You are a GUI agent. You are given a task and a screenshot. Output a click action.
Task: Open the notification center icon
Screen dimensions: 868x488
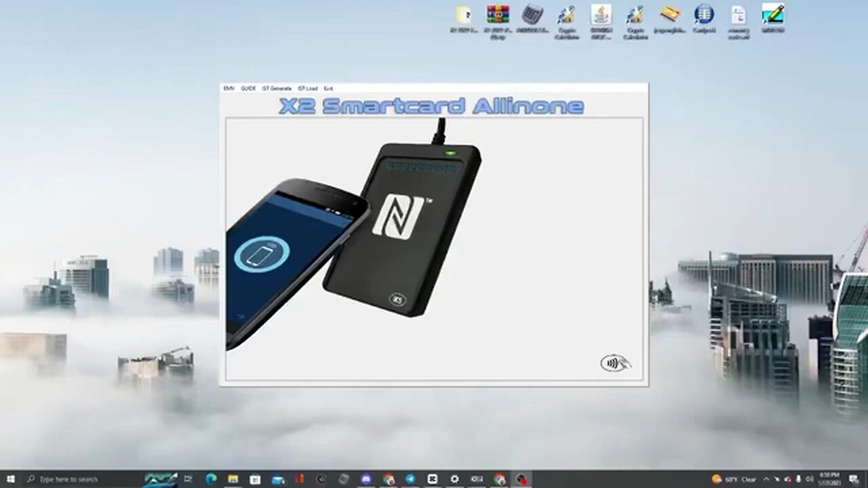[x=854, y=479]
